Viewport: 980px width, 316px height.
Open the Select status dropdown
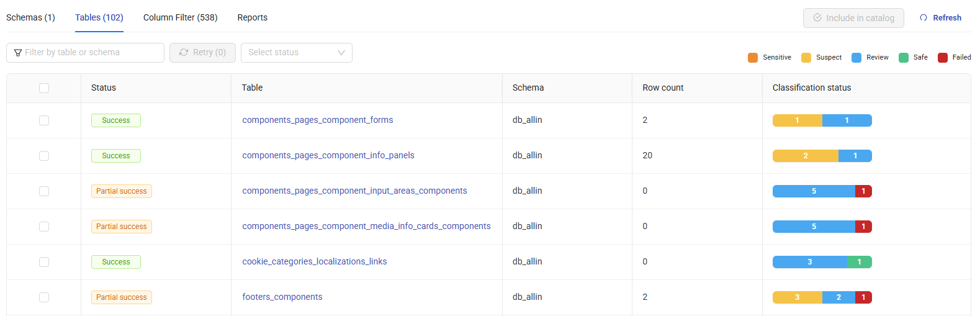click(x=289, y=53)
